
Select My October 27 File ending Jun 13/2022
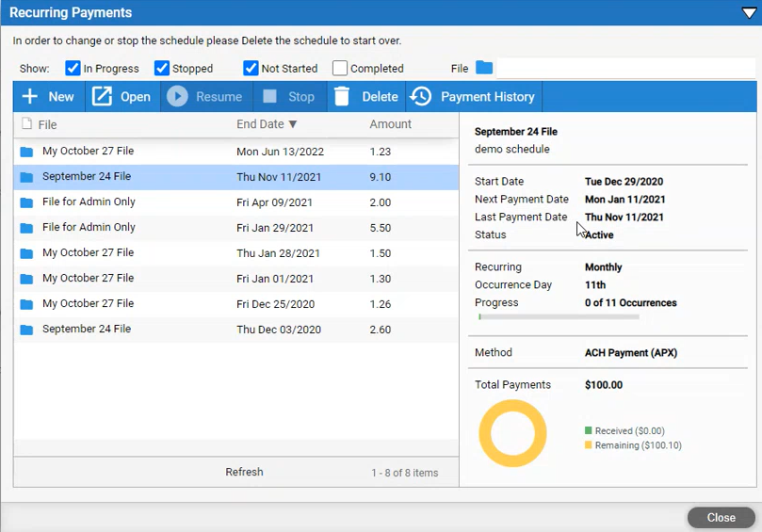(x=236, y=152)
